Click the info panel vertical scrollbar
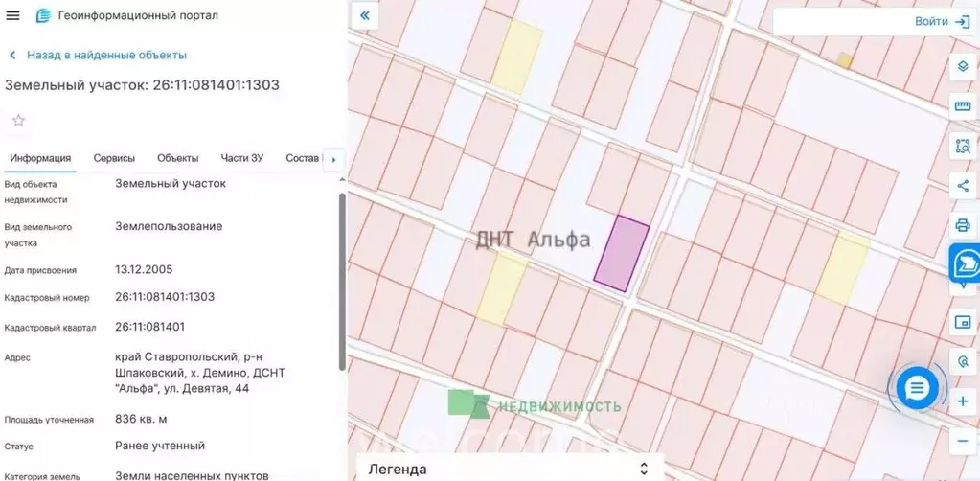 342,282
